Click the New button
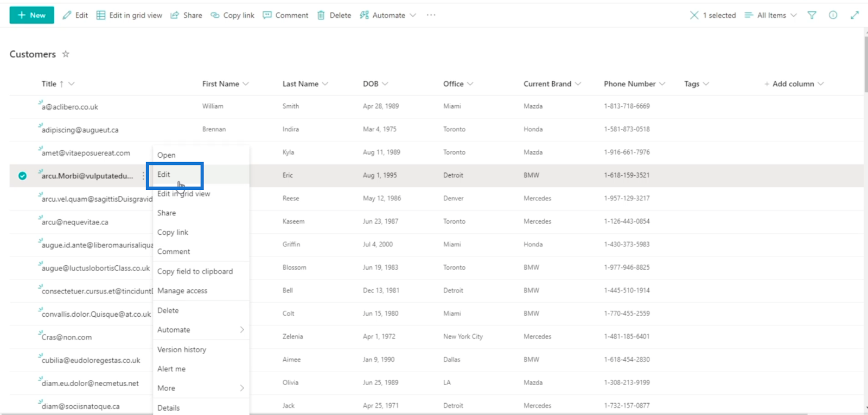Screen dimensions: 868x415 click(31, 15)
